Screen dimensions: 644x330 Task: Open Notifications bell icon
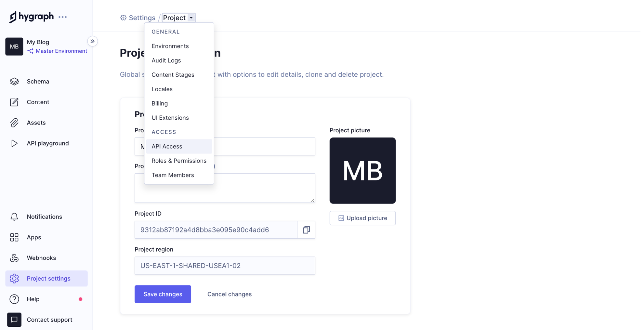click(14, 217)
